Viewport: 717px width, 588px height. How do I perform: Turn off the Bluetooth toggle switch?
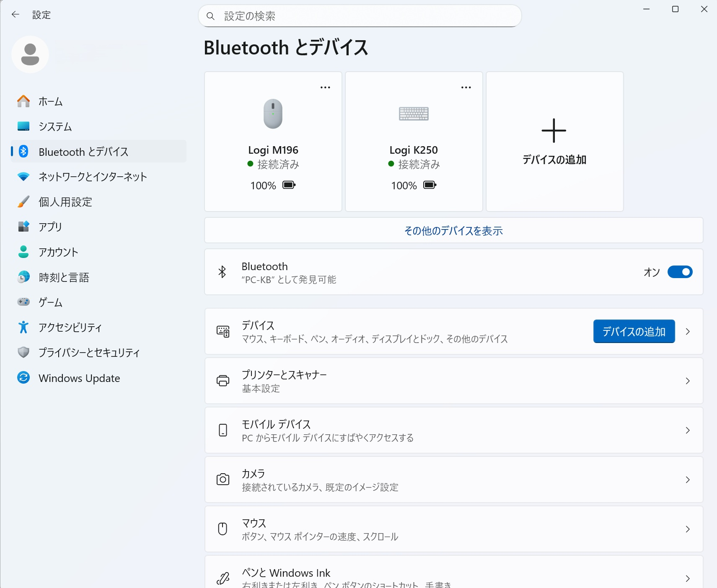(x=680, y=272)
